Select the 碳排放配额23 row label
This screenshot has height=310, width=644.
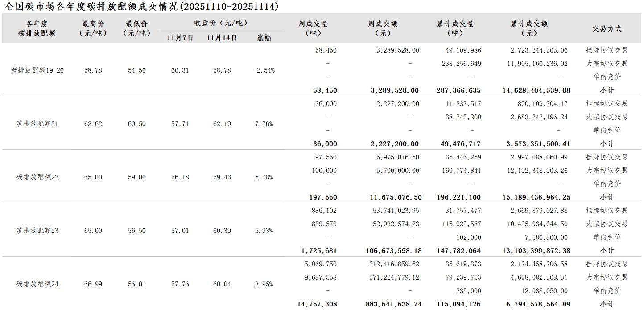(x=37, y=231)
